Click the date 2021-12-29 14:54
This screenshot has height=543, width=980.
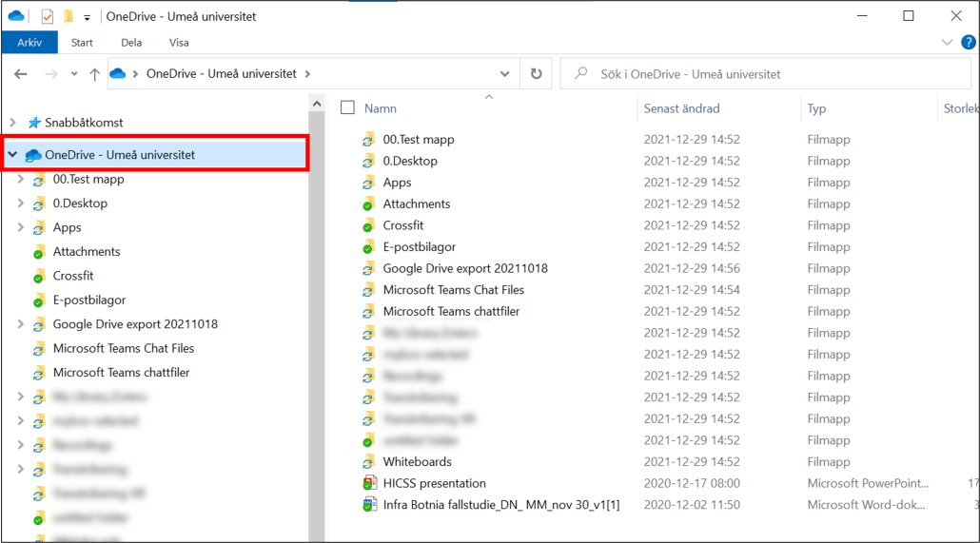(692, 290)
